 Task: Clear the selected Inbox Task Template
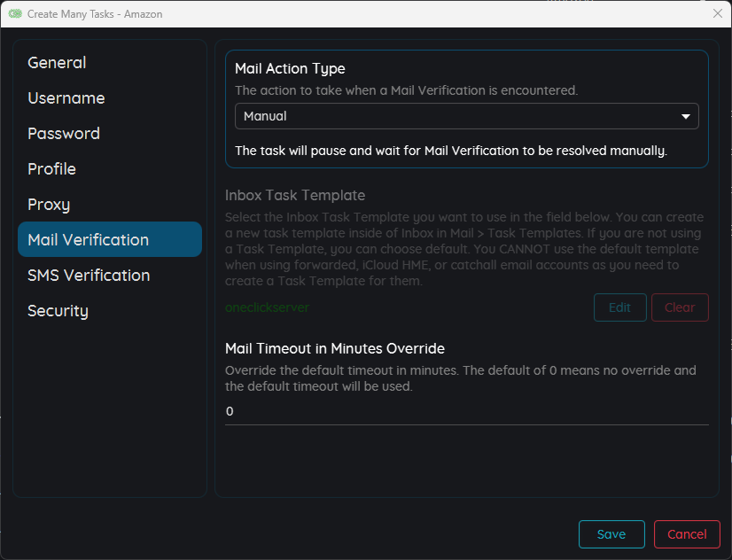click(x=680, y=307)
